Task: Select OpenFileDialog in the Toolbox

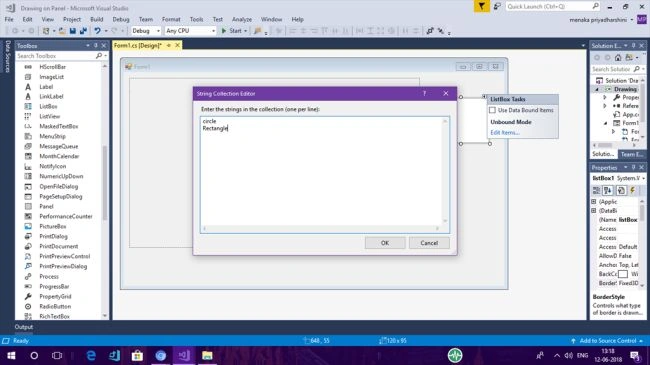Action: (58, 187)
